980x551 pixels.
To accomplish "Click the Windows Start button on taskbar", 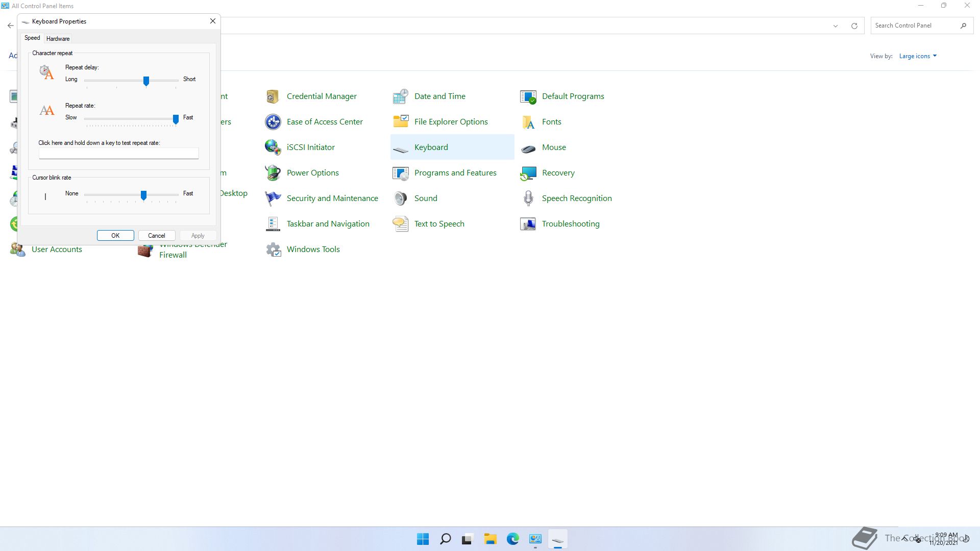I will click(x=423, y=539).
